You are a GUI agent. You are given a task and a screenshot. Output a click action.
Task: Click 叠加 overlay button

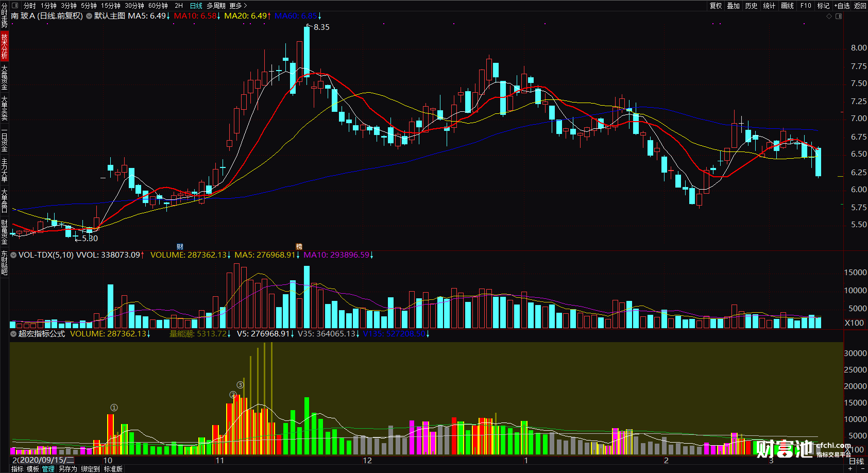[734, 6]
